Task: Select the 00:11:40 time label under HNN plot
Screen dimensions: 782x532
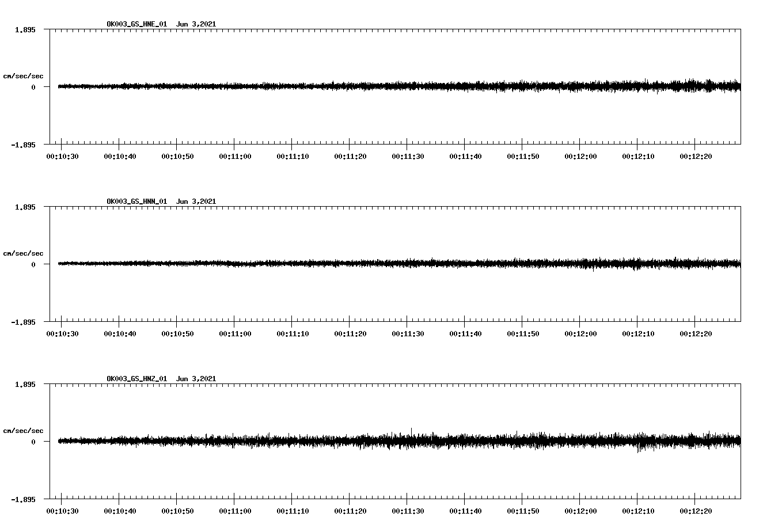Action: tap(465, 334)
